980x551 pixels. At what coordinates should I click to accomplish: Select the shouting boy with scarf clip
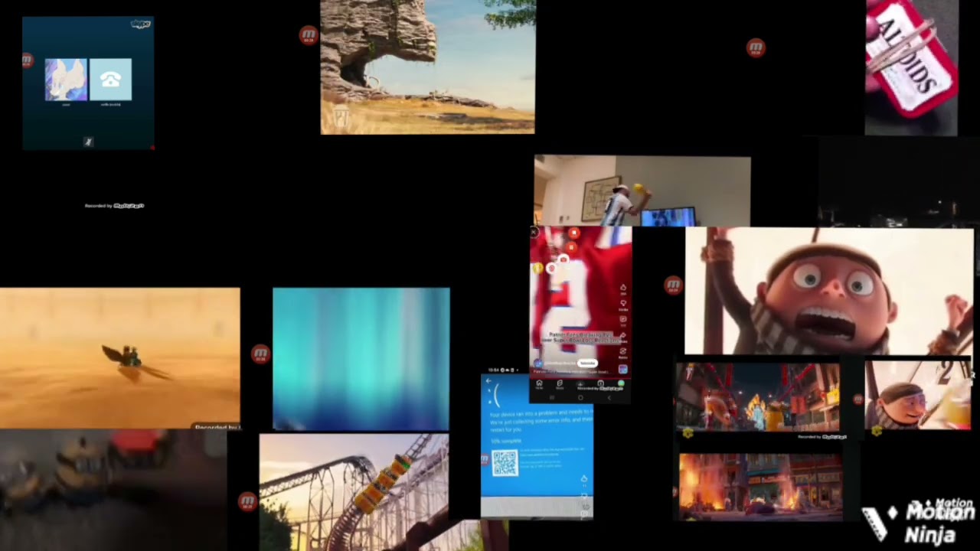tap(829, 292)
